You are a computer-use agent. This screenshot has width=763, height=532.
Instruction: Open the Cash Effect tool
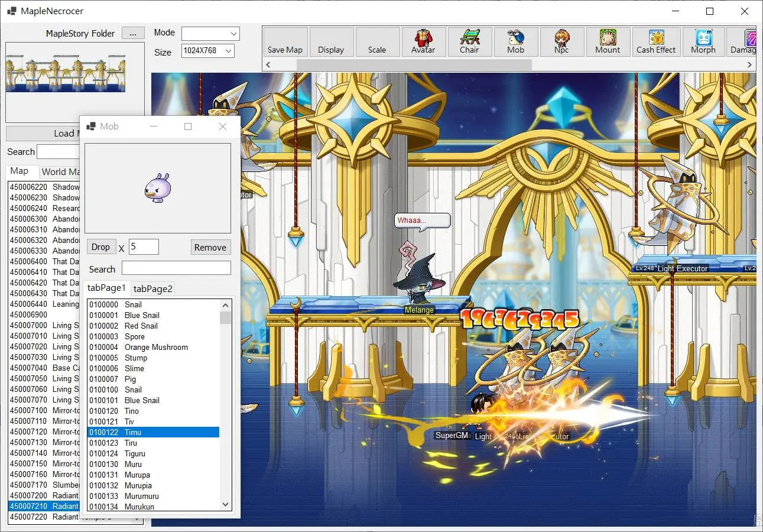point(656,42)
